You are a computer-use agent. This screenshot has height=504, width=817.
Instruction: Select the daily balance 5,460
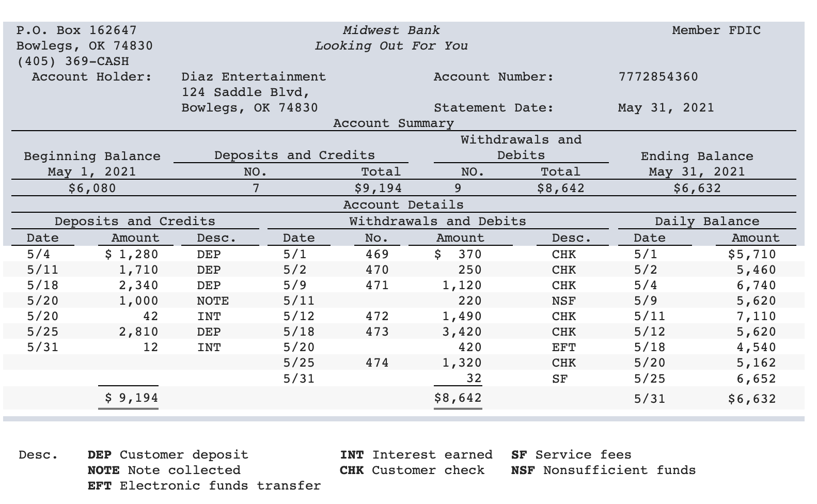pyautogui.click(x=756, y=270)
